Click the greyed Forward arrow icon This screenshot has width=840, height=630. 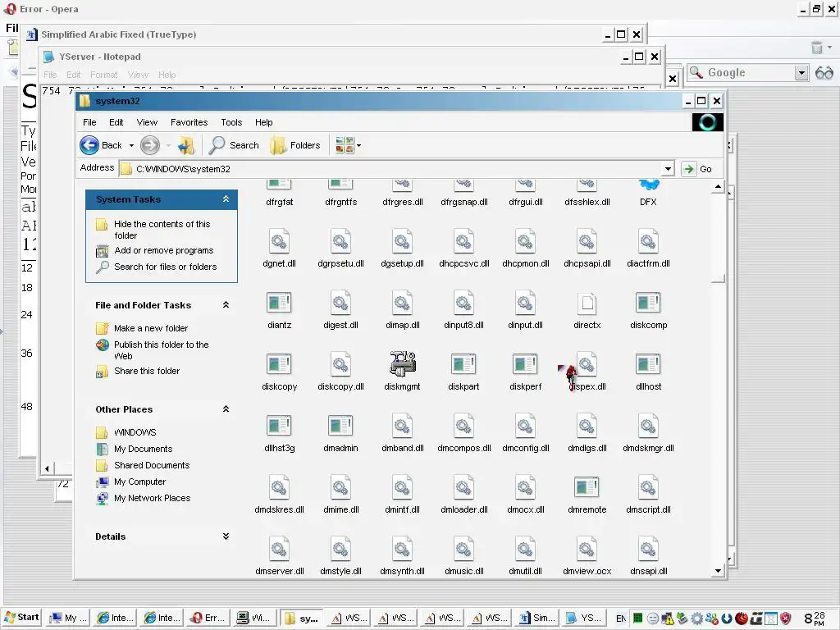point(150,145)
